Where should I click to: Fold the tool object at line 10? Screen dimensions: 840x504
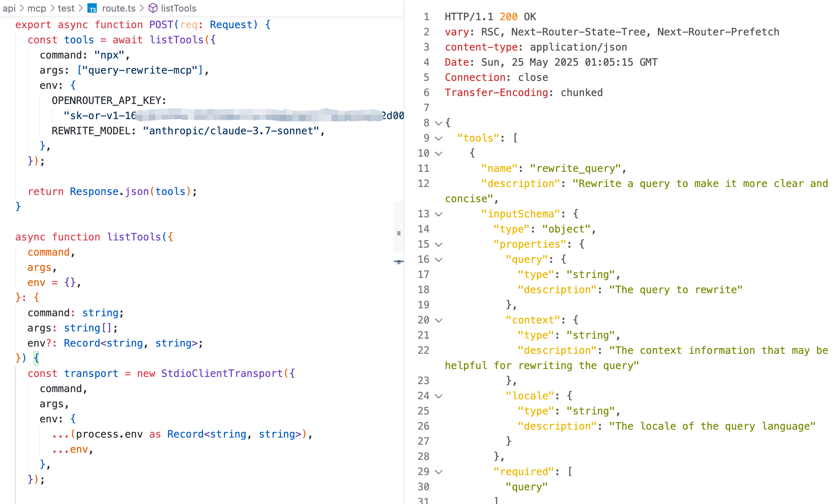tap(439, 153)
